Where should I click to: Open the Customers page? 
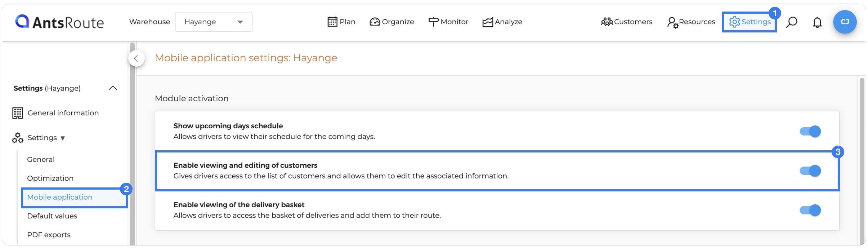click(x=627, y=22)
